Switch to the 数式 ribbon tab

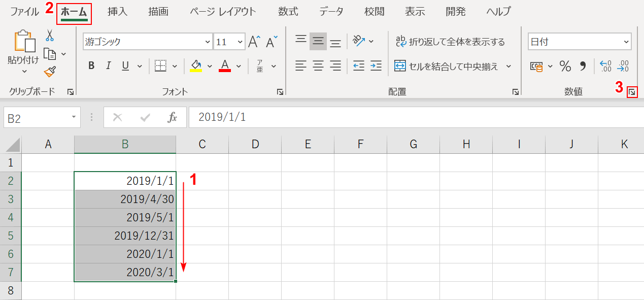(x=288, y=11)
